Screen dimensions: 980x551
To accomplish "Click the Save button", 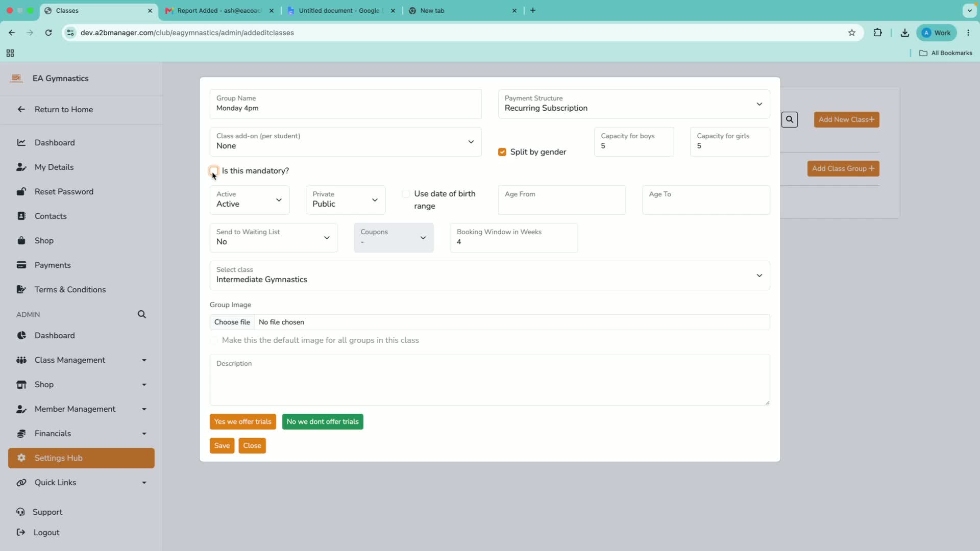I will click(222, 445).
